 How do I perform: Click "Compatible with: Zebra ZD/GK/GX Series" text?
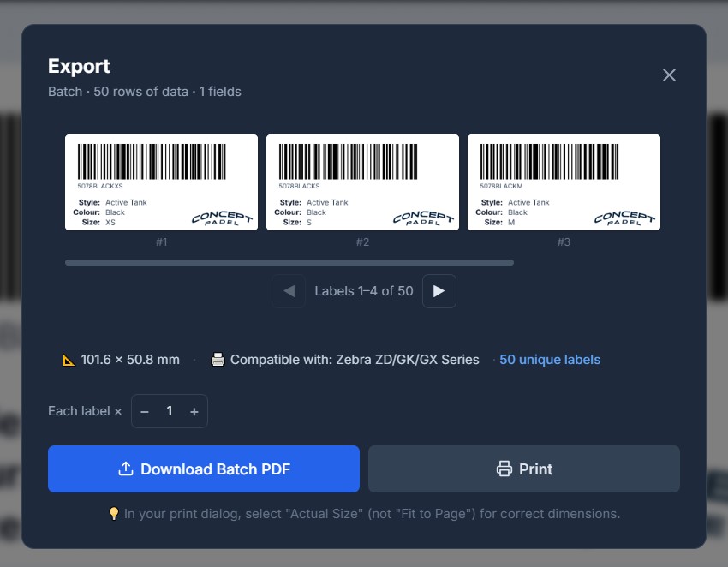(355, 360)
